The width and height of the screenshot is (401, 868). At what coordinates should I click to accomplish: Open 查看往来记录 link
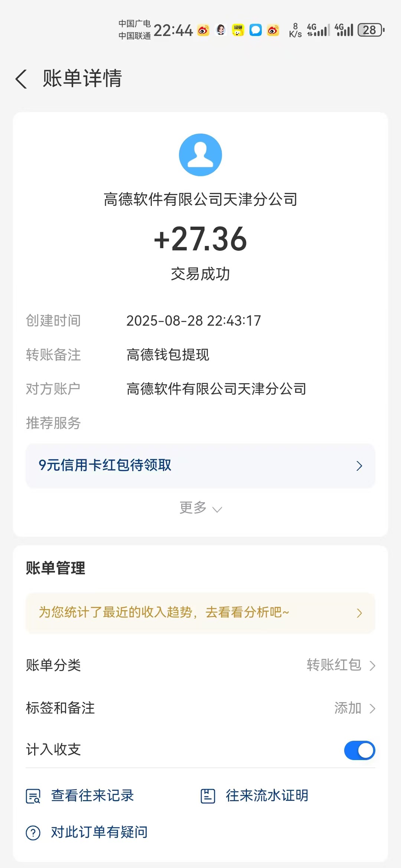pyautogui.click(x=92, y=796)
